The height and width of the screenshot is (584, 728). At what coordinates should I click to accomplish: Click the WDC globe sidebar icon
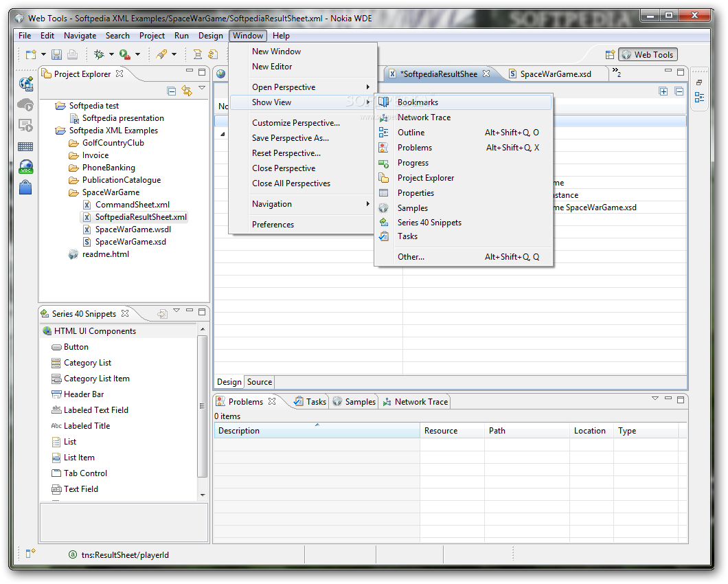25,167
